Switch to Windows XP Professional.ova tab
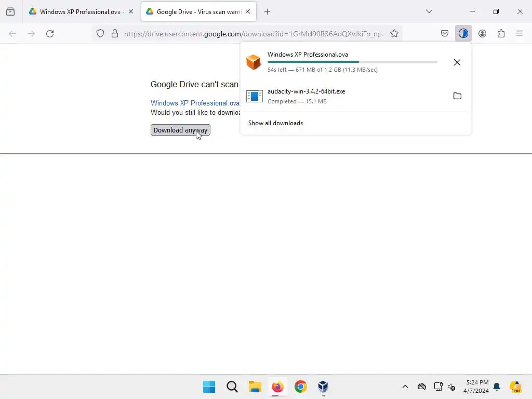This screenshot has height=399, width=532. click(x=82, y=12)
